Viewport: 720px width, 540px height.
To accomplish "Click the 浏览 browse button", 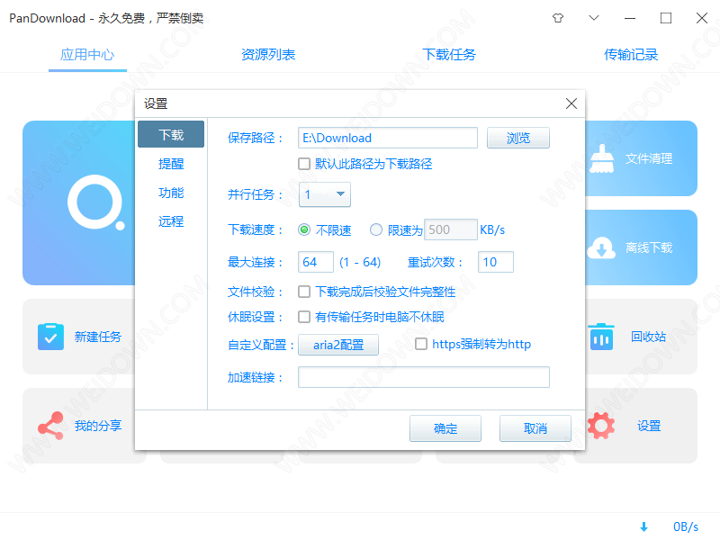I will click(518, 138).
